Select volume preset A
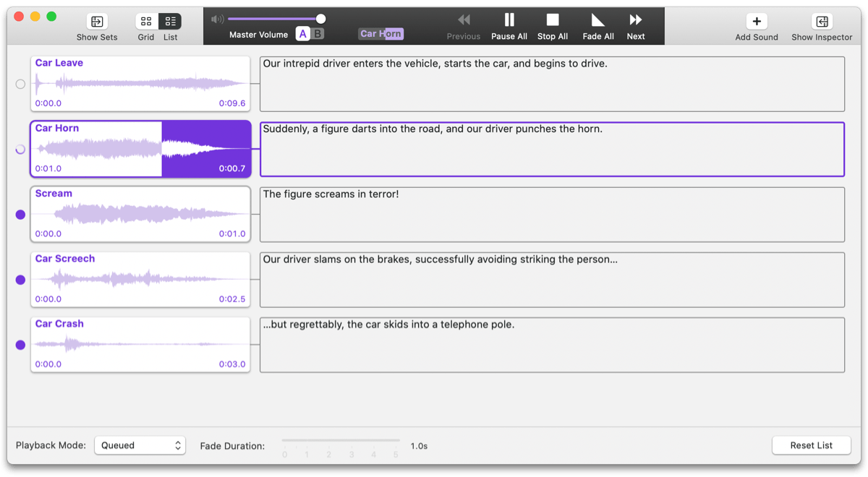This screenshot has height=477, width=868. [x=303, y=34]
